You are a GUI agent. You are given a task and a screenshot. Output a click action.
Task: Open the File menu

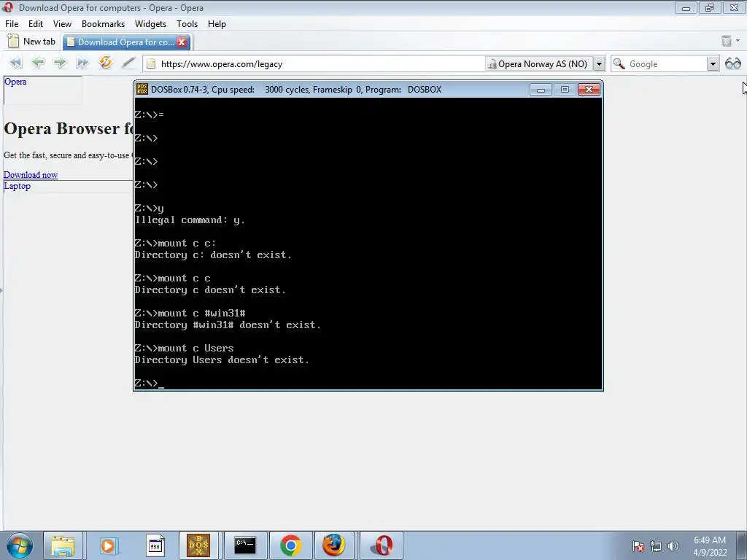click(x=12, y=24)
